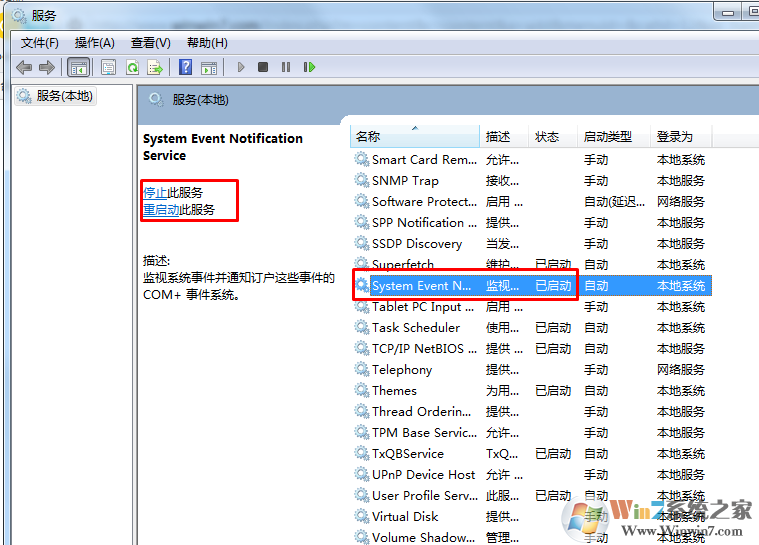
Task: Select the gear icon of Task Scheduler row
Action: coord(362,328)
